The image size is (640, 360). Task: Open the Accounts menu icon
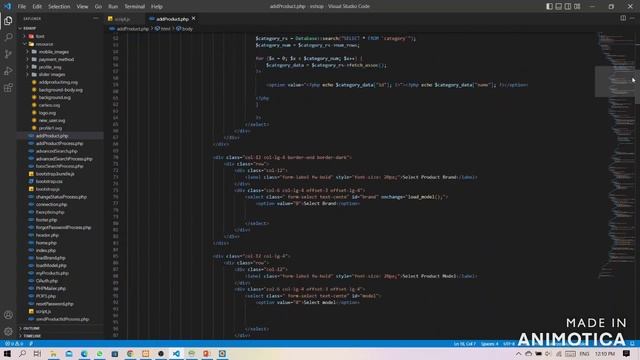[x=8, y=315]
